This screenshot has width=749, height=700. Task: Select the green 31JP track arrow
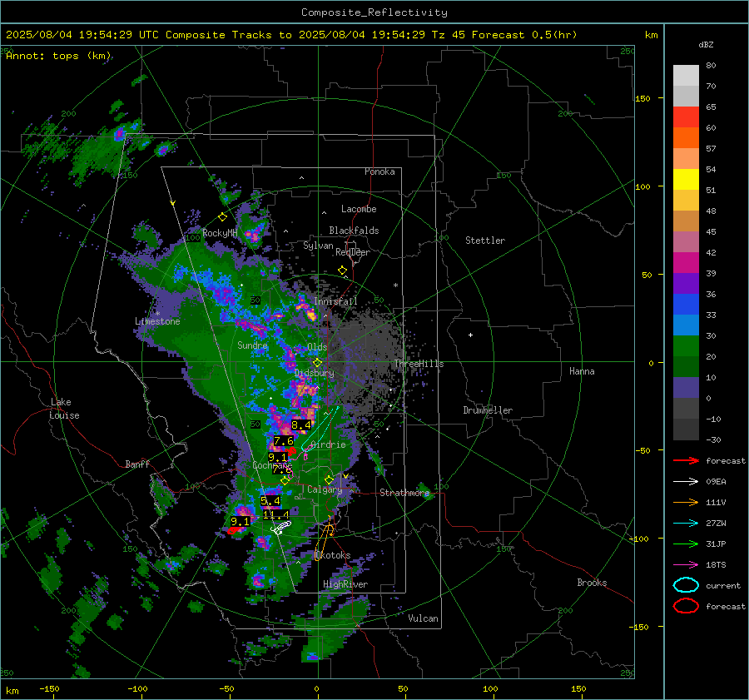click(686, 544)
